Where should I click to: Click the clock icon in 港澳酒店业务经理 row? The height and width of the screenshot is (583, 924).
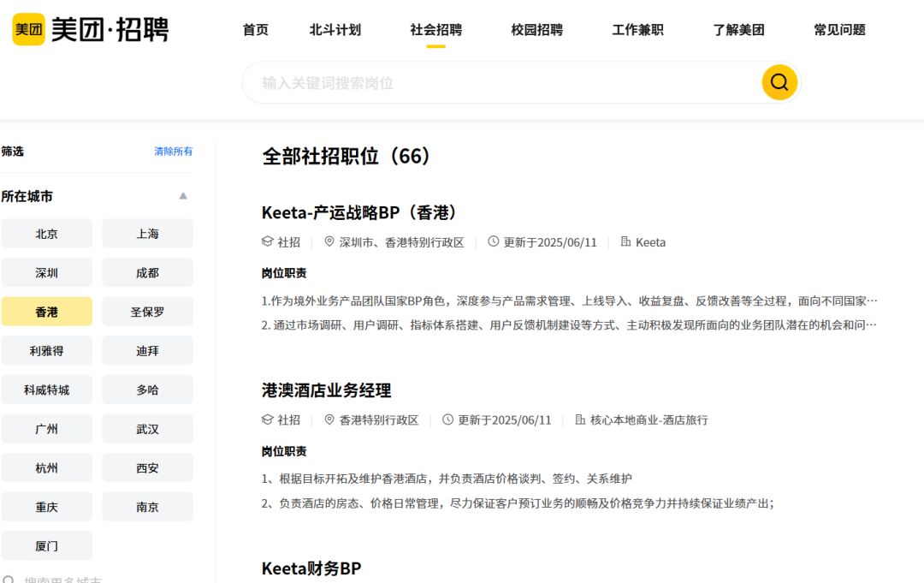point(447,419)
